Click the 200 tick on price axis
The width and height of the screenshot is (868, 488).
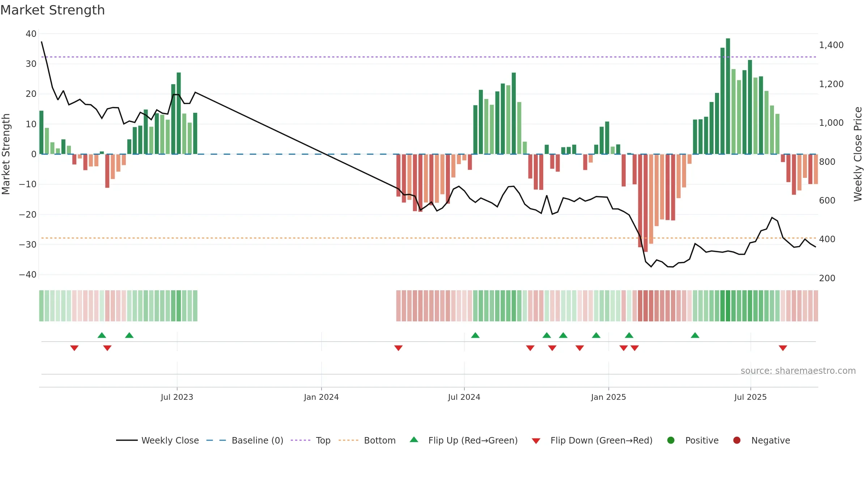point(827,278)
